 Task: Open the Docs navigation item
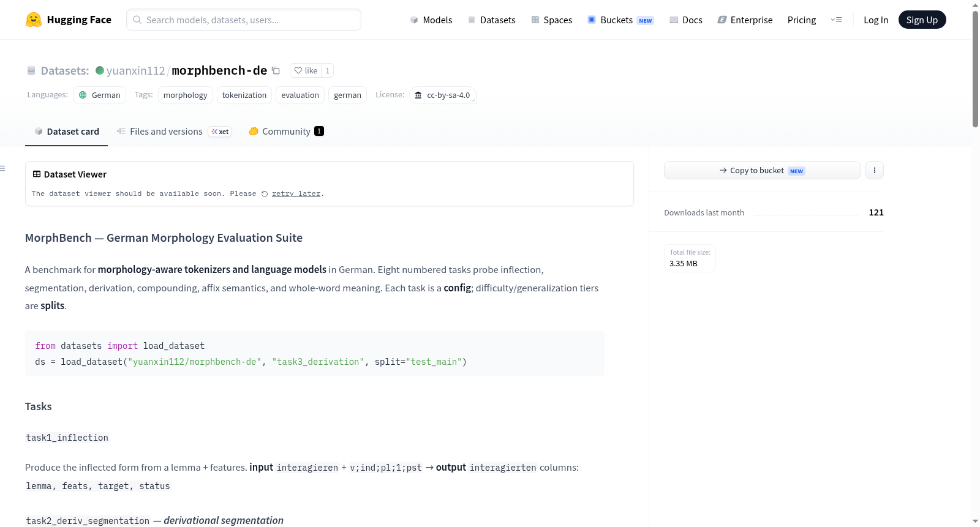click(686, 20)
